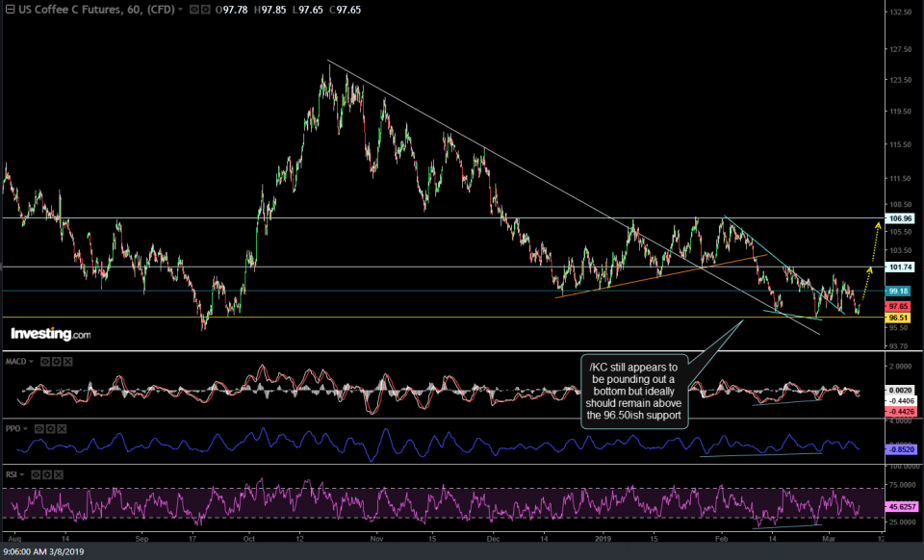Click the Investing.com logo link

50,334
